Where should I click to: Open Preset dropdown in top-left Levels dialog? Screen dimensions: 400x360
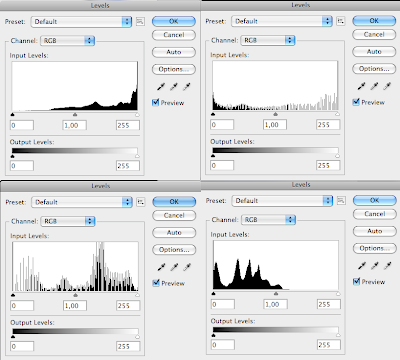[x=81, y=22]
